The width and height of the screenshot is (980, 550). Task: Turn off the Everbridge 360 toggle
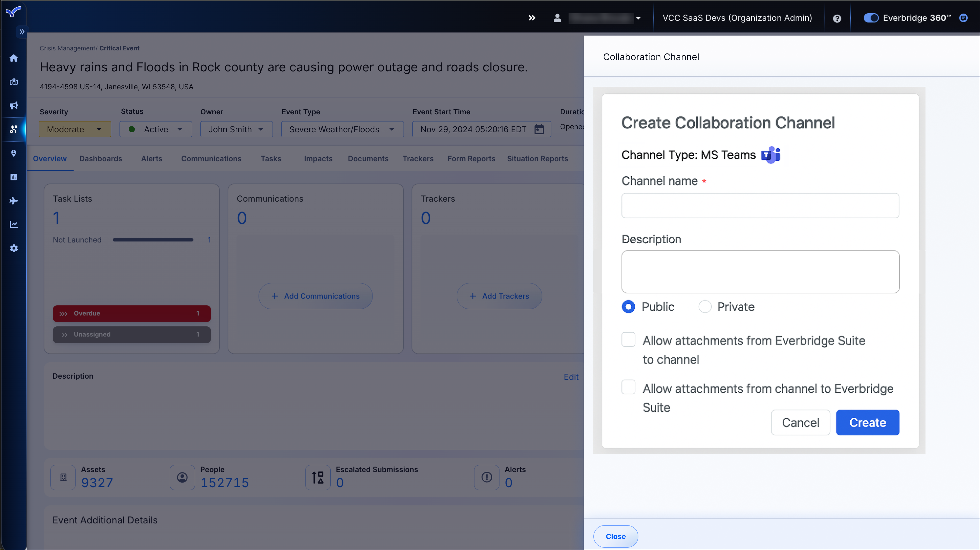tap(871, 18)
